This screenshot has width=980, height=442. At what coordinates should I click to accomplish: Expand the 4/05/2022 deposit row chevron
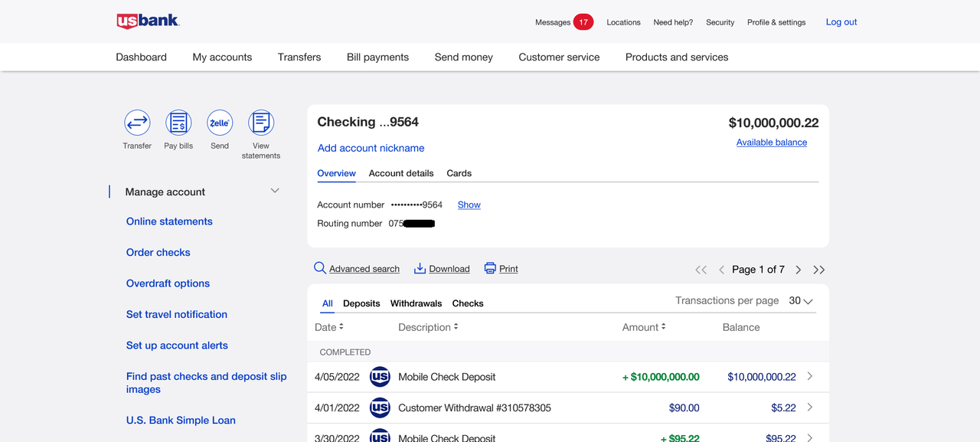point(810,376)
